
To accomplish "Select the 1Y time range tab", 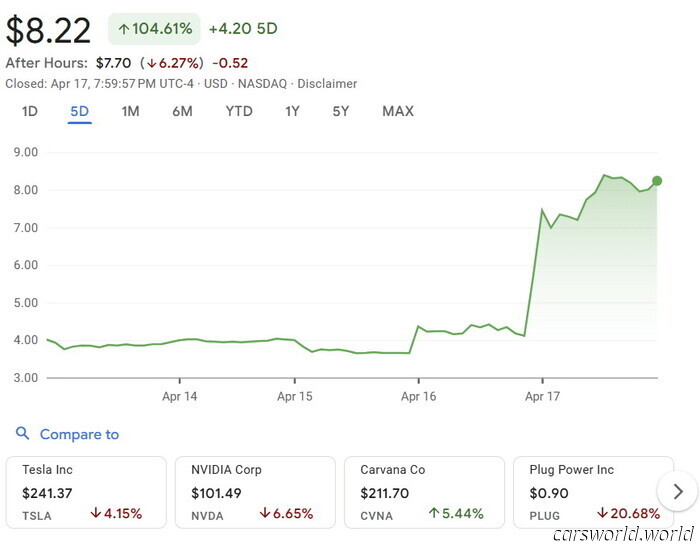I will coord(292,111).
